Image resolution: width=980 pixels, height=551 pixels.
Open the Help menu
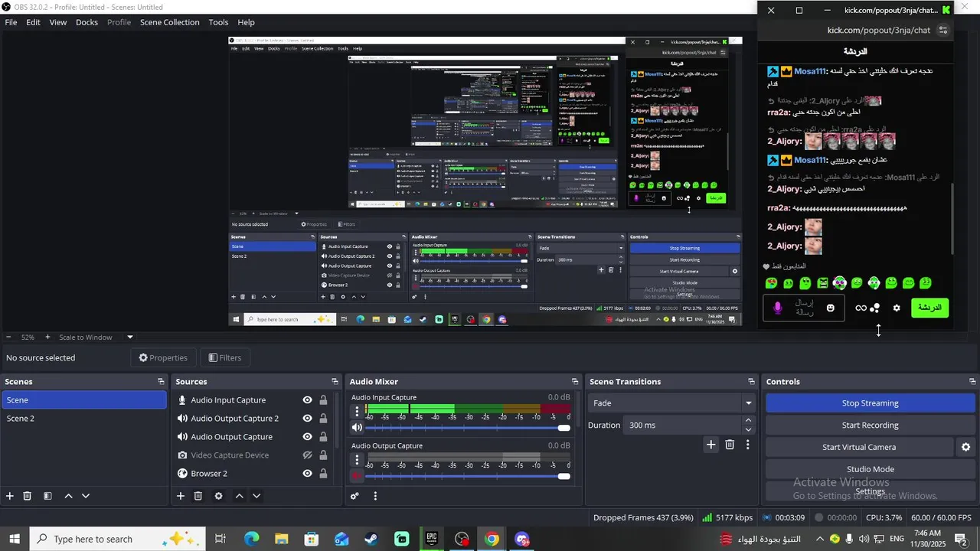(x=246, y=22)
